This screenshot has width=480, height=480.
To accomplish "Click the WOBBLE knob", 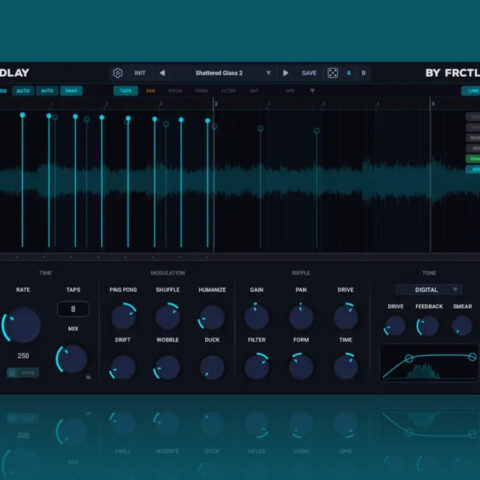I will coord(168,367).
